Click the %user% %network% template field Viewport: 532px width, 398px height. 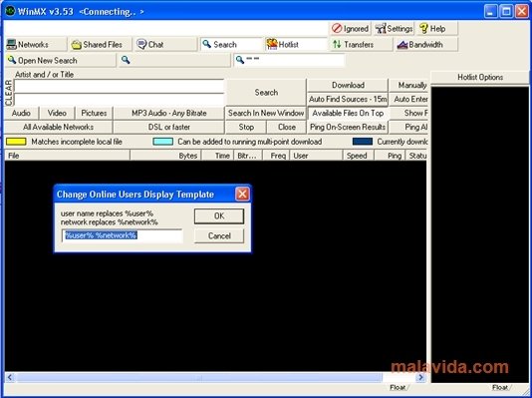pos(123,235)
